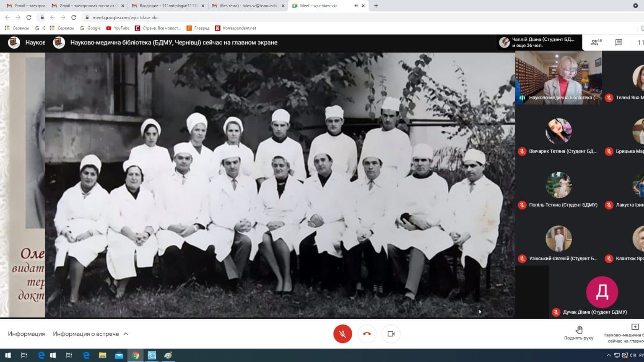Switch to the Входящие Gmail tab
644x362 pixels.
[168, 6]
